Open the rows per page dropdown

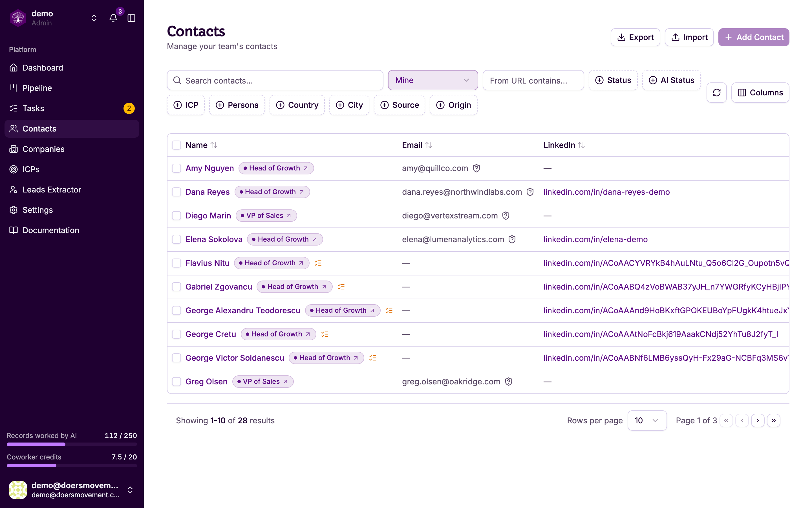pyautogui.click(x=647, y=420)
